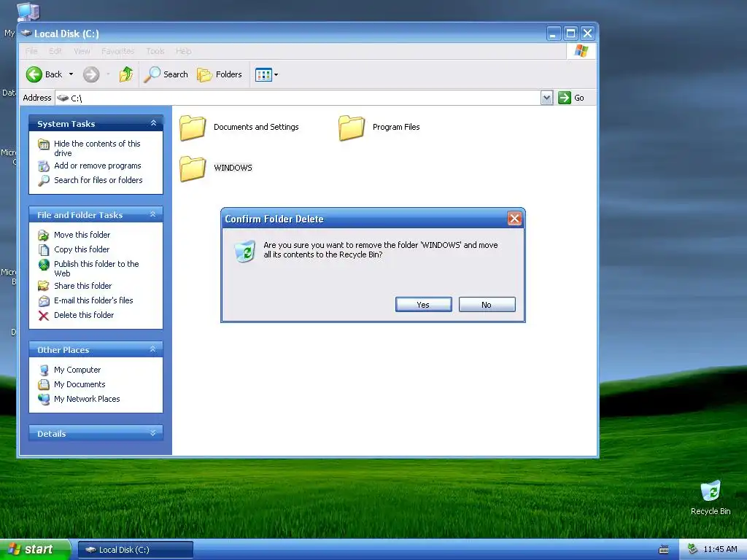The height and width of the screenshot is (560, 747).
Task: Select the WINDOWS folder icon
Action: 193,168
